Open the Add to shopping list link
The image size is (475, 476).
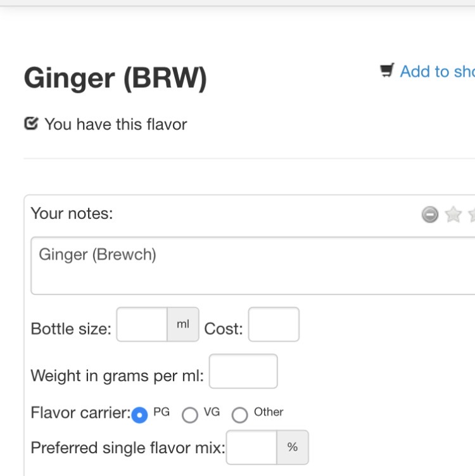[x=437, y=72]
